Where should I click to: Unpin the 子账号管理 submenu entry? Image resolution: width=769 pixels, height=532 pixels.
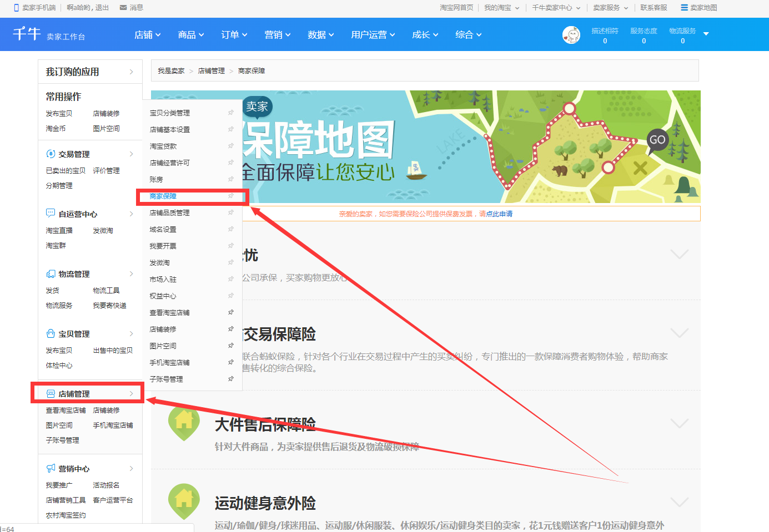(x=231, y=379)
